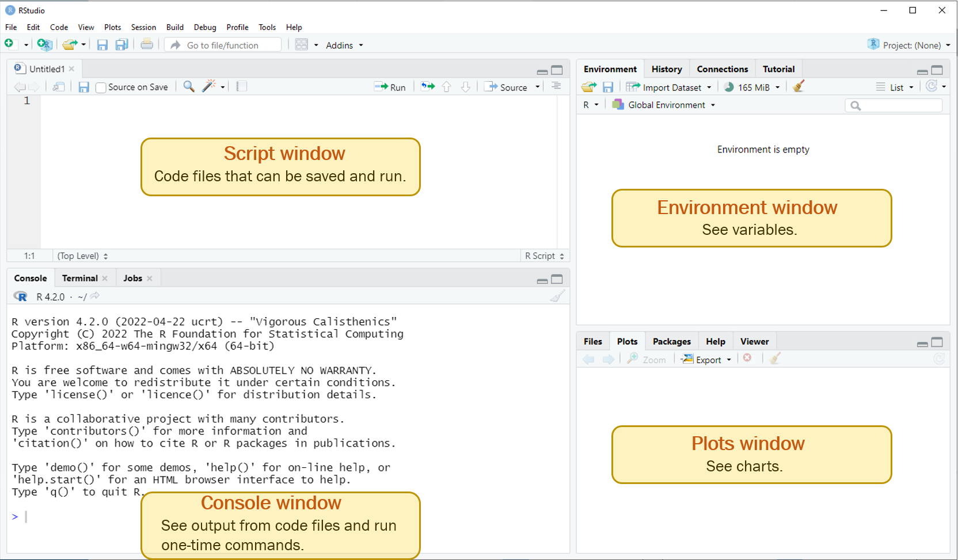This screenshot has height=560, width=958.
Task: Open the Session menu
Action: coord(143,27)
